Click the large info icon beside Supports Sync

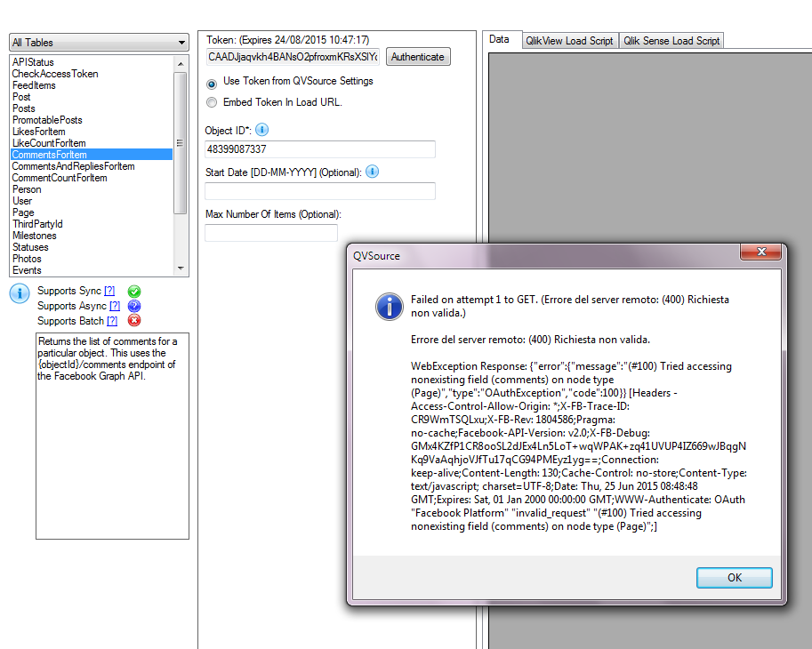20,293
